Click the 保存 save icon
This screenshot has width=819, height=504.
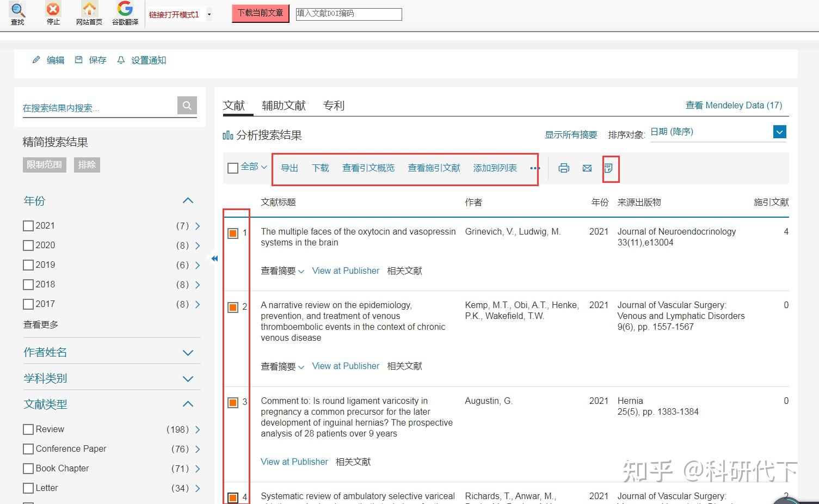click(79, 60)
